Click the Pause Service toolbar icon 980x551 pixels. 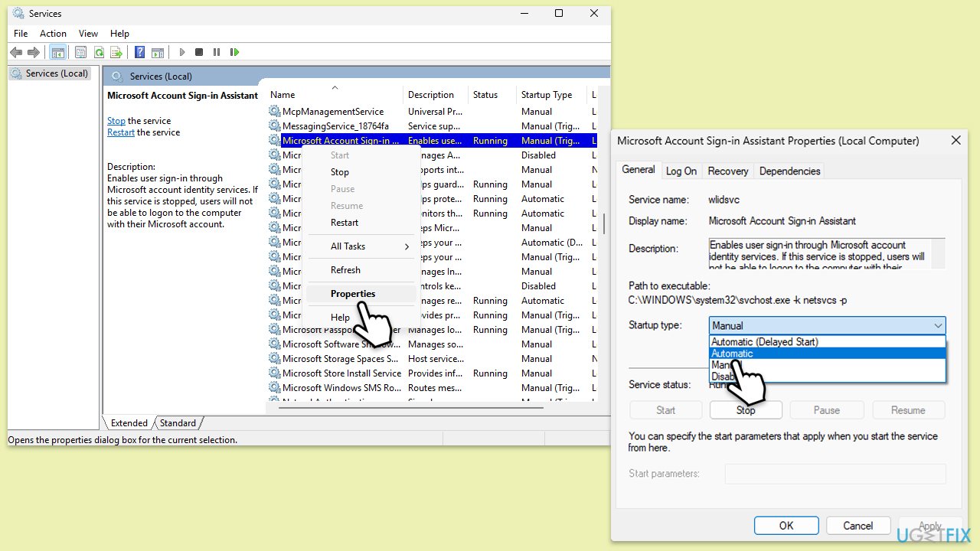point(217,51)
